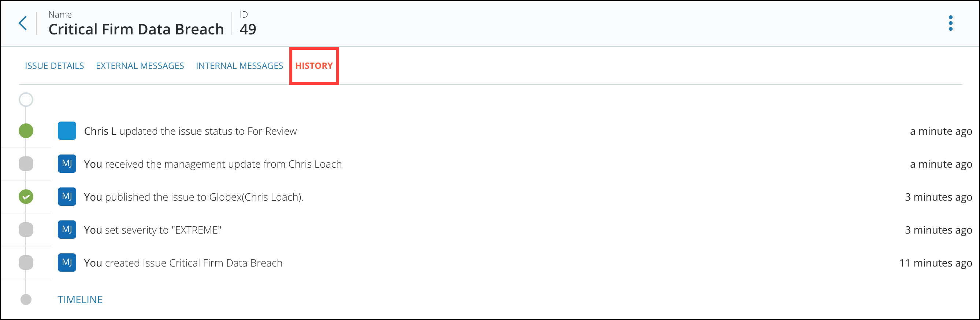Open the External Messages tab
Screen dimensions: 980x320
tap(140, 66)
